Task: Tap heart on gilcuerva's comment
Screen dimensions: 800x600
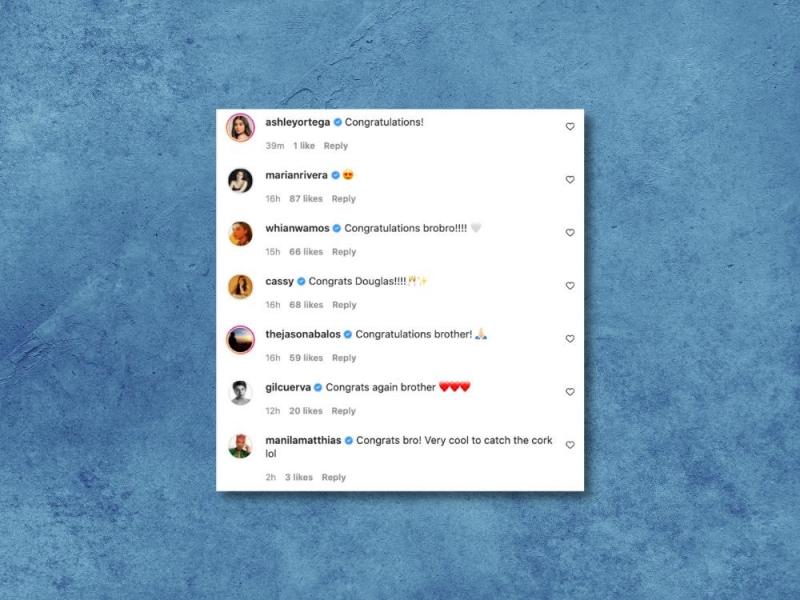Action: tap(570, 392)
